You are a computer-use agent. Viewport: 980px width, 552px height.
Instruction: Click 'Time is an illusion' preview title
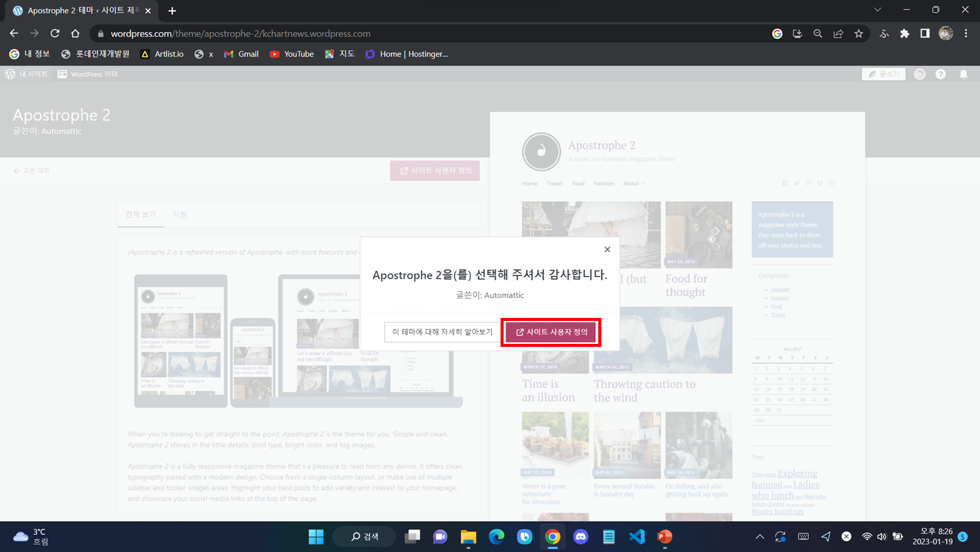click(548, 390)
